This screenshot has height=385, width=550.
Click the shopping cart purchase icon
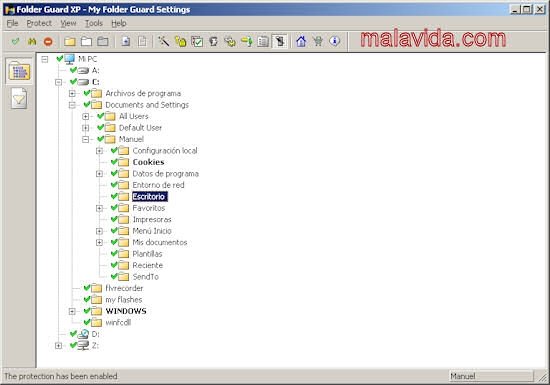point(318,41)
